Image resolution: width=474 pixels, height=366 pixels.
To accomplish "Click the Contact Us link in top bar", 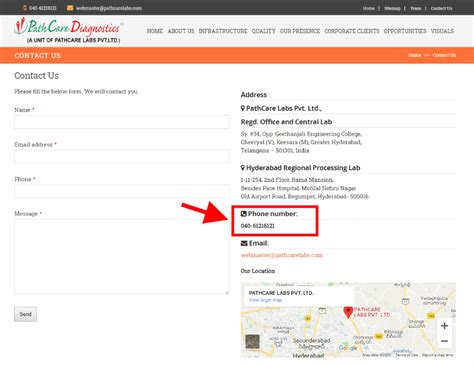I will (441, 8).
